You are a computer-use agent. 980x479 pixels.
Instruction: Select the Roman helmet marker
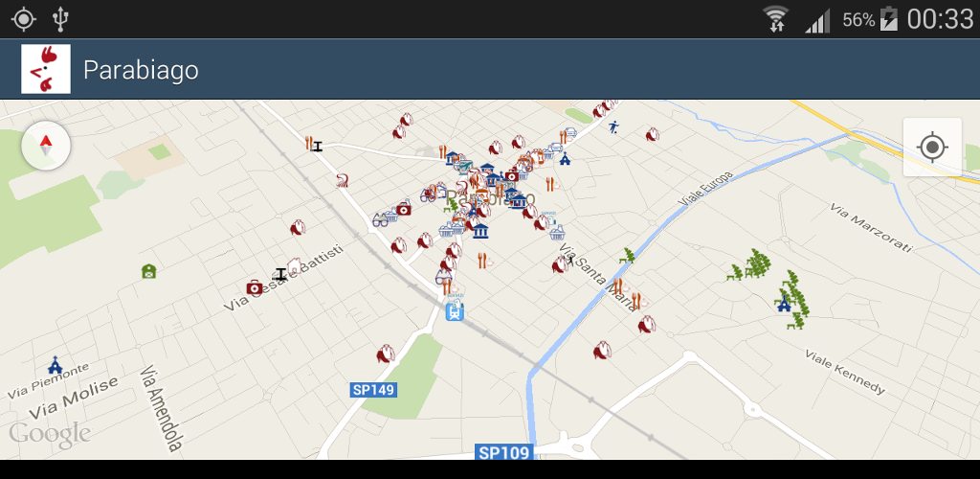coord(342,181)
